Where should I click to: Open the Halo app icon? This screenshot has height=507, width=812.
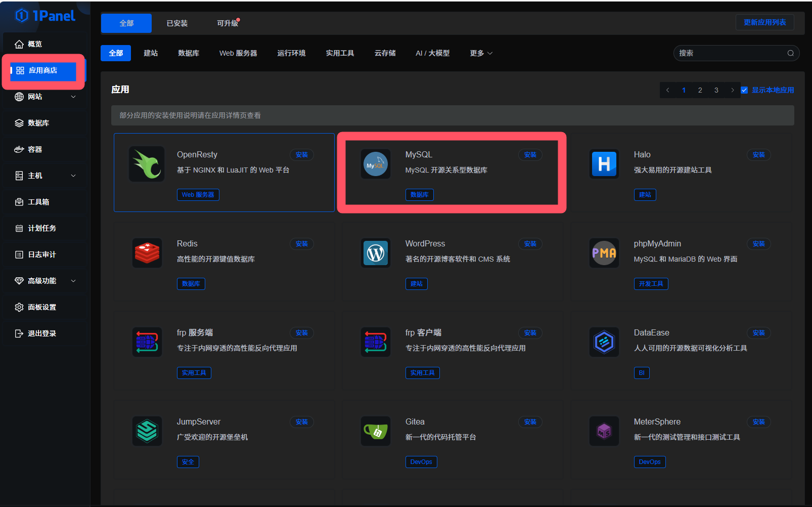point(604,164)
